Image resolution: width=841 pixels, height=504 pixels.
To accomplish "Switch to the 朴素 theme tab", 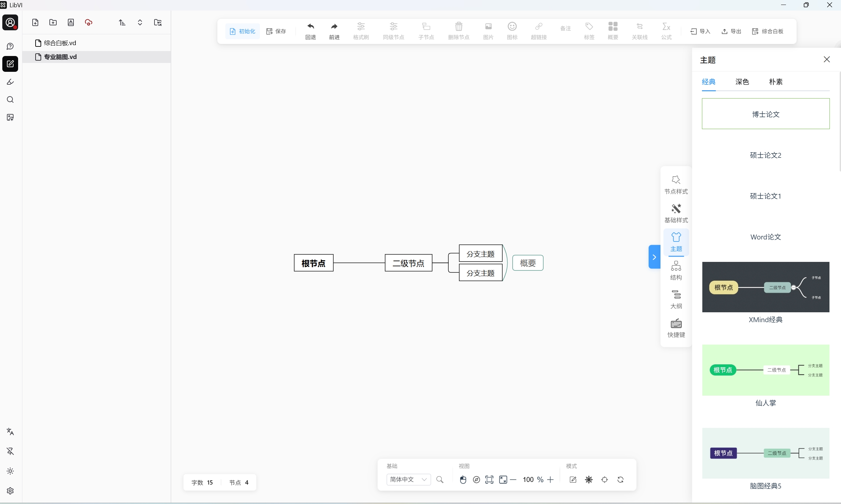I will [776, 82].
